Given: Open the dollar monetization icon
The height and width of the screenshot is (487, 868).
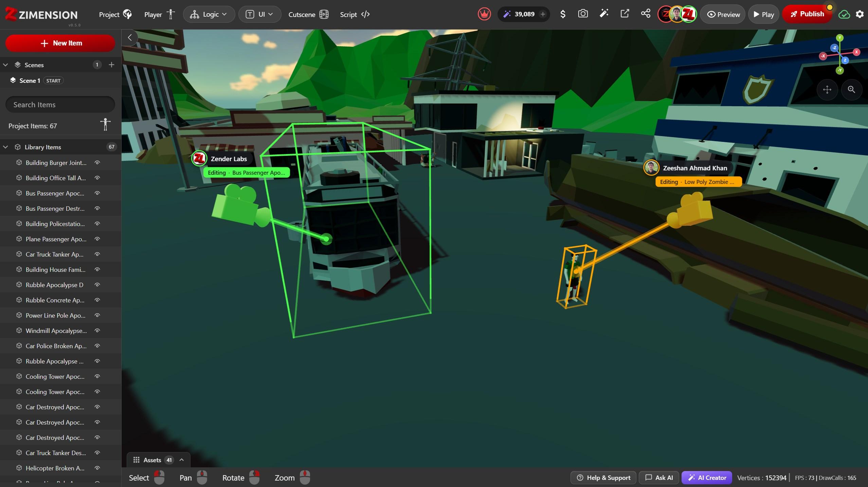Looking at the screenshot, I should point(563,14).
